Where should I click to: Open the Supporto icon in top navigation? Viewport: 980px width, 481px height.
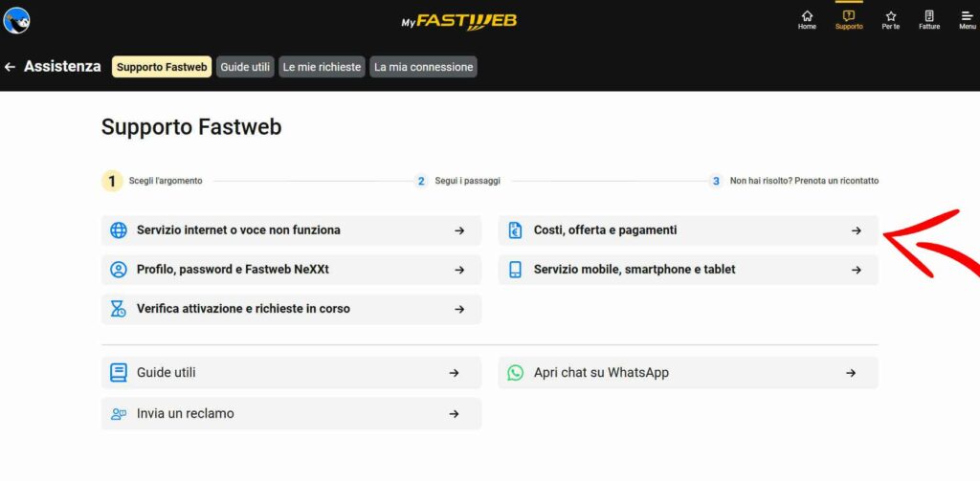849,20
